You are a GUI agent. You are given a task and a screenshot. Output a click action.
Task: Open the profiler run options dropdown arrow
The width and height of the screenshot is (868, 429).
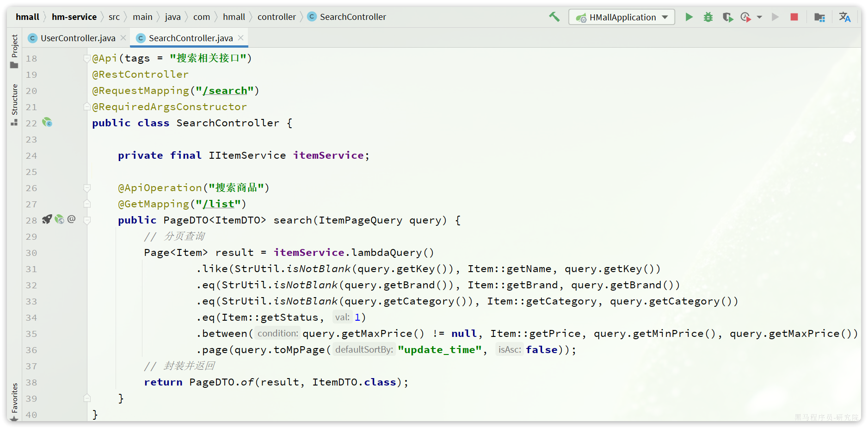tap(759, 17)
